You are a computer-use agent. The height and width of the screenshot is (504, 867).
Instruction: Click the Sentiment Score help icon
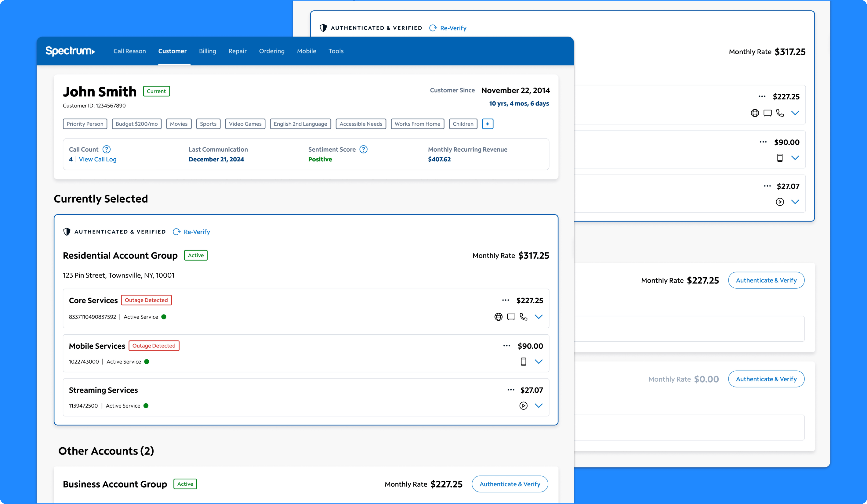click(x=363, y=149)
